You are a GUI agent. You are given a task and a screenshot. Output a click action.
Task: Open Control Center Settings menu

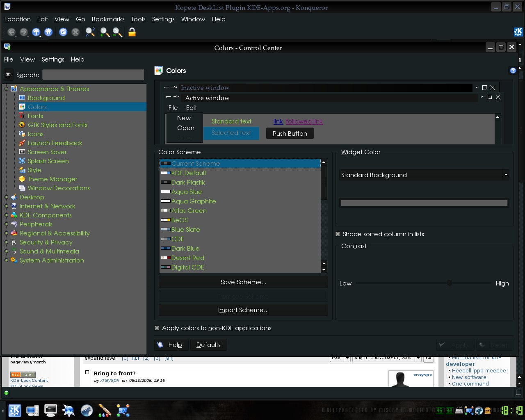pyautogui.click(x=53, y=59)
